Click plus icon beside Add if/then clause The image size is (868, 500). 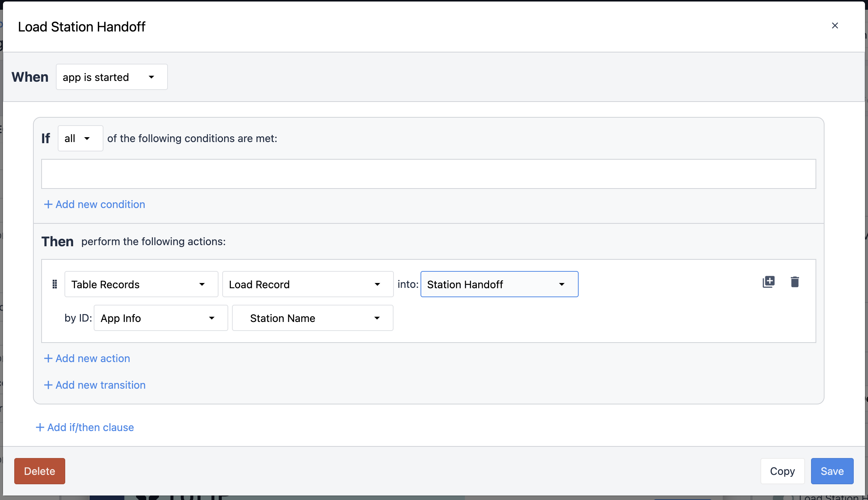[x=40, y=427]
